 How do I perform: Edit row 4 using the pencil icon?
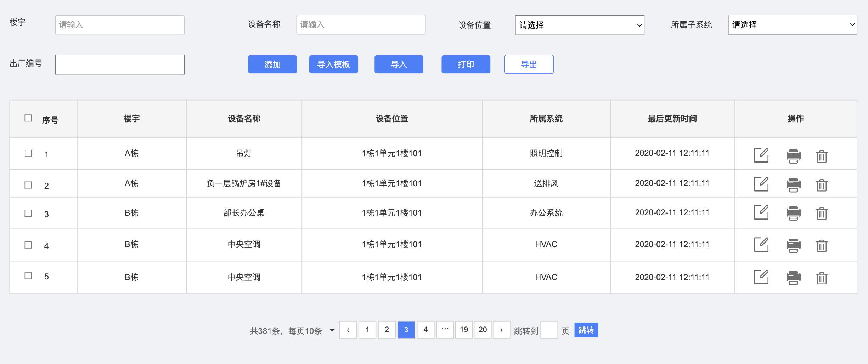(x=761, y=245)
